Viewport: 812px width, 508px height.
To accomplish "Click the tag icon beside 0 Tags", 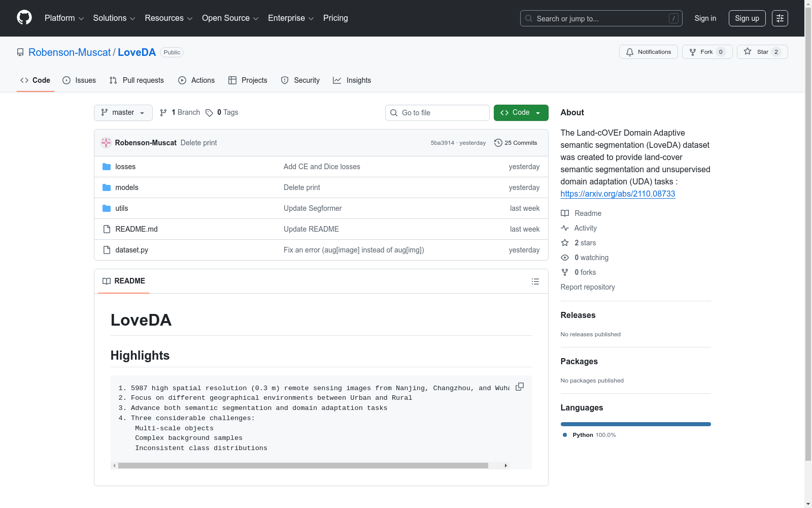I will pyautogui.click(x=209, y=113).
